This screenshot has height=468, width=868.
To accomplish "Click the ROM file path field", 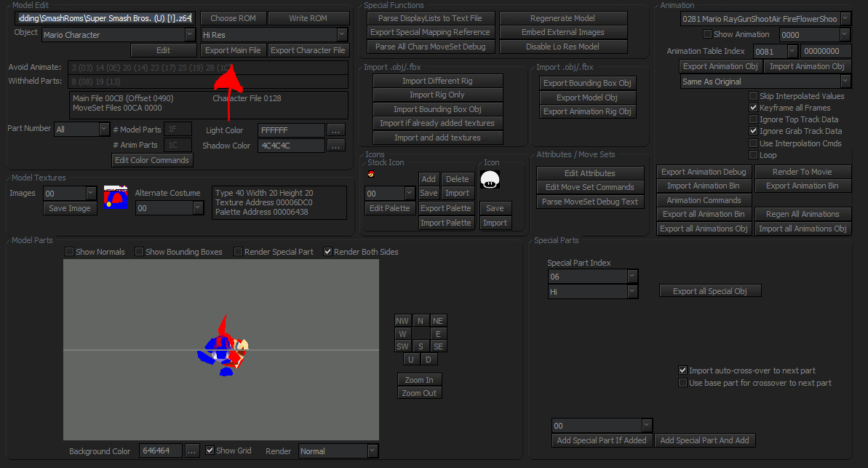I will (105, 18).
